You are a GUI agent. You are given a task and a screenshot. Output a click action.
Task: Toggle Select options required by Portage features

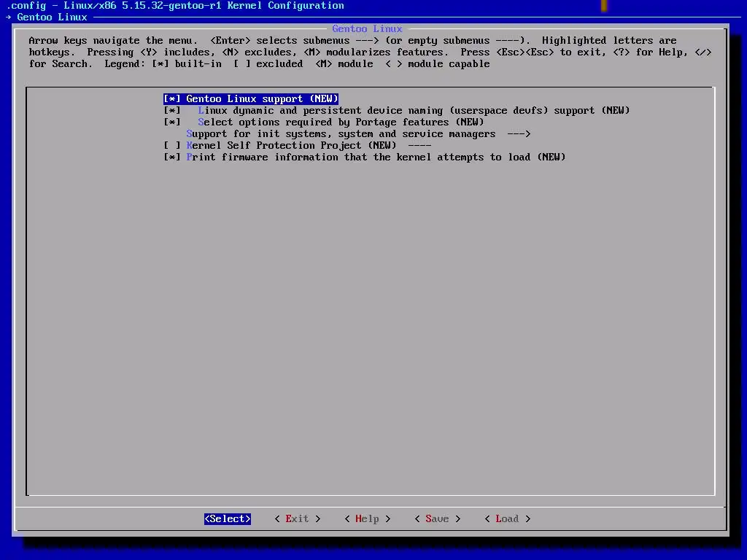[172, 122]
